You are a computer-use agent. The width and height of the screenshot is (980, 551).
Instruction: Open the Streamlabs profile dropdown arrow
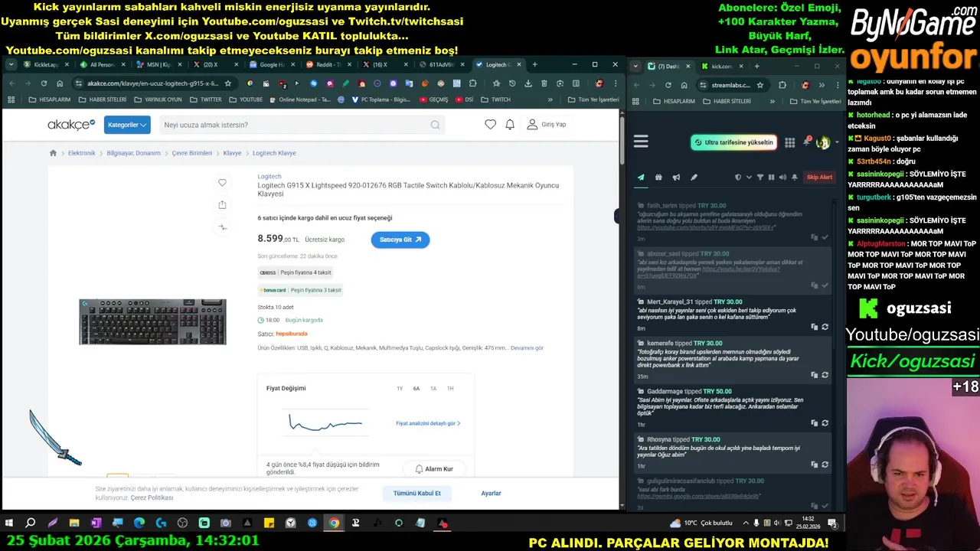(835, 142)
